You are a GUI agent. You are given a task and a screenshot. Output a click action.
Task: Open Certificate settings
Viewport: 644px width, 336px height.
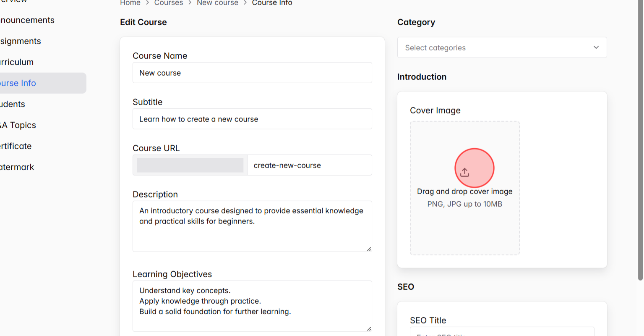point(16,146)
